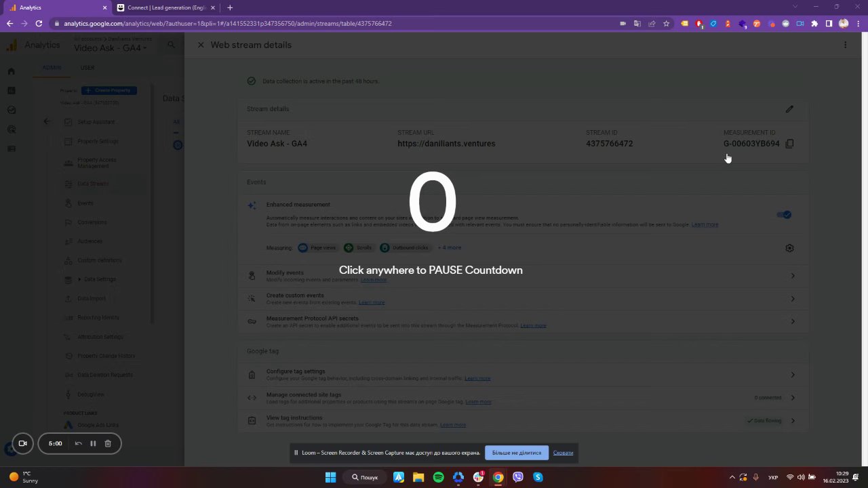Select the stream URL https://daniliants.ventures

(x=446, y=144)
